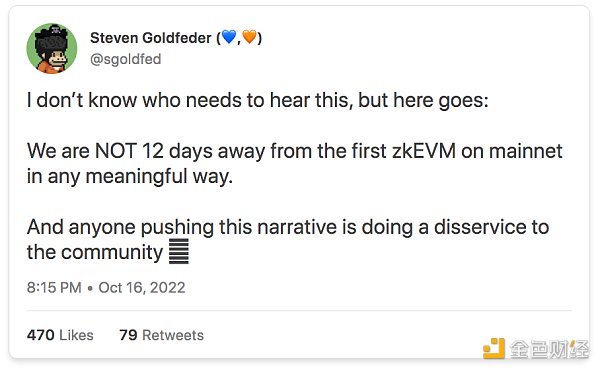Open the 79 Retweets count
Screen dimensions: 600x370
pyautogui.click(x=161, y=335)
